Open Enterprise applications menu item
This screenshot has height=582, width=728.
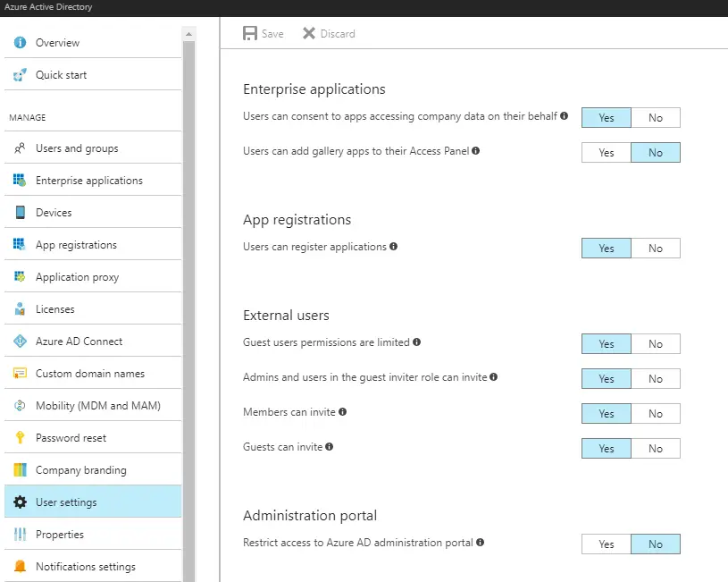tap(93, 180)
